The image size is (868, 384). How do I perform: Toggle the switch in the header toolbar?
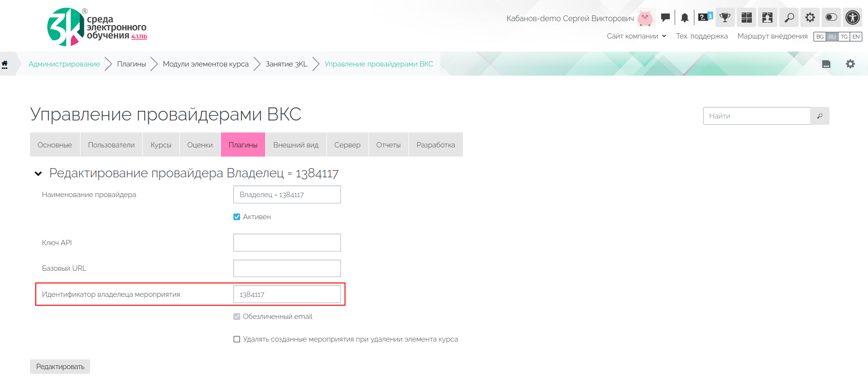pos(831,18)
